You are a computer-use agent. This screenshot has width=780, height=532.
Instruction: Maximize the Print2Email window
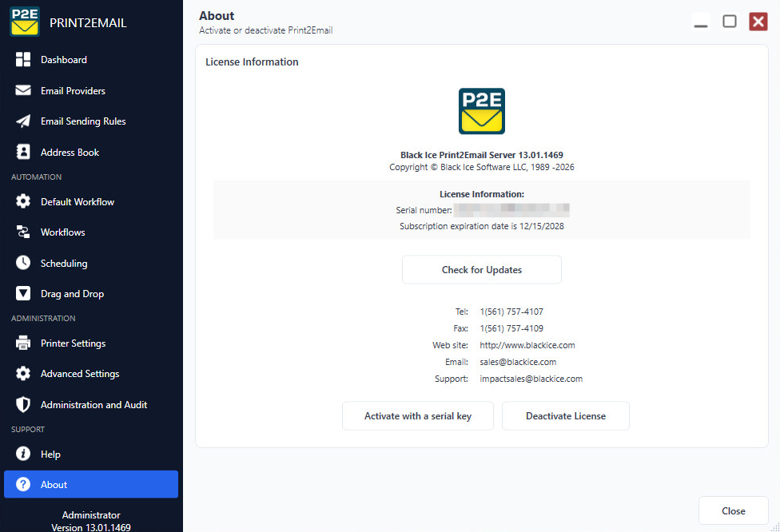(730, 22)
